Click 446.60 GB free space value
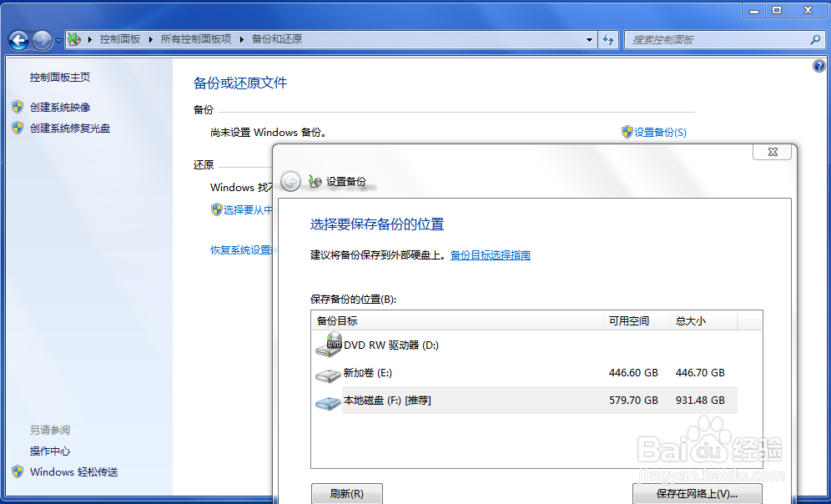 point(633,373)
